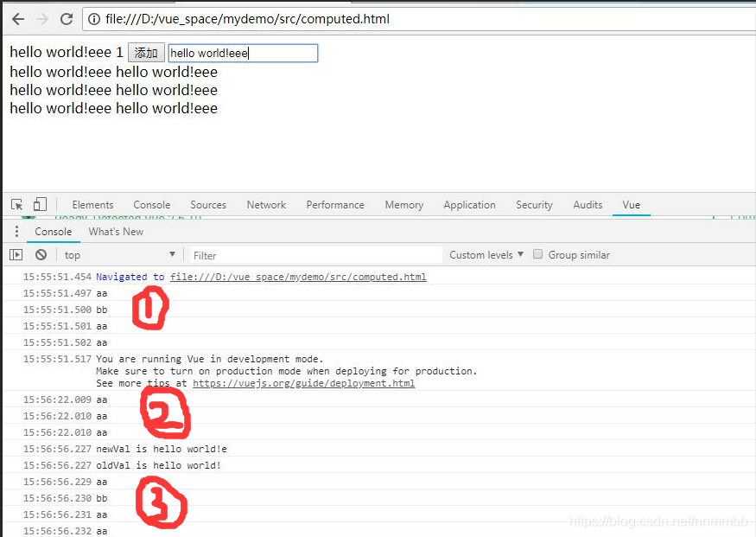Viewport: 756px width, 537px height.
Task: Select the oldVal is hello world! log
Action: pyautogui.click(x=158, y=465)
